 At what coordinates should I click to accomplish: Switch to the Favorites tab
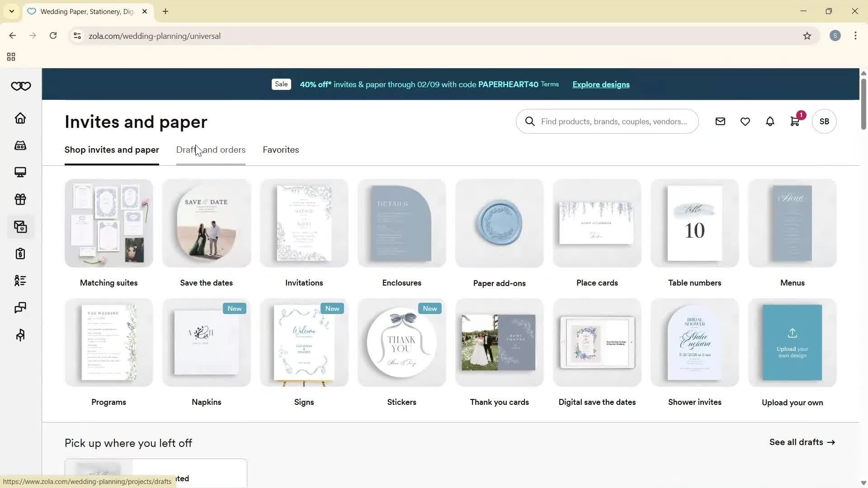tap(280, 150)
